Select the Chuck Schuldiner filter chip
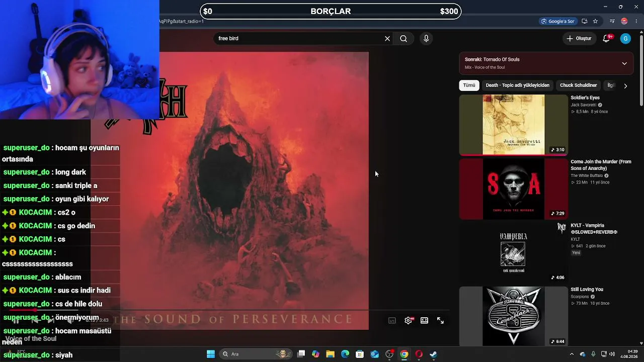This screenshot has width=644, height=362. pyautogui.click(x=578, y=85)
